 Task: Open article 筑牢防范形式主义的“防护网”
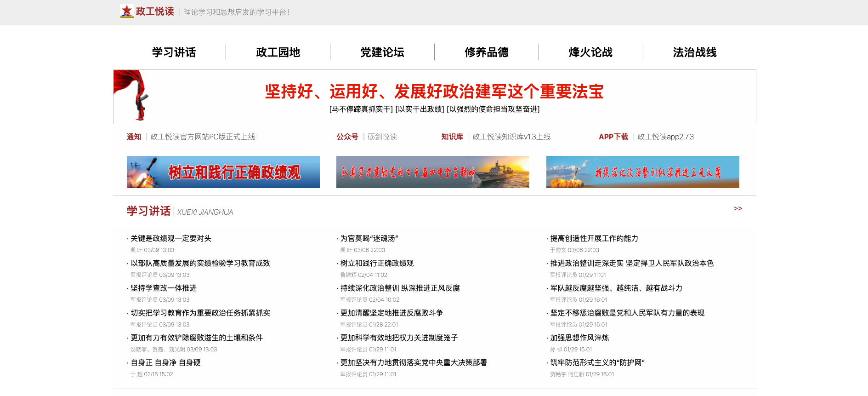tap(597, 363)
